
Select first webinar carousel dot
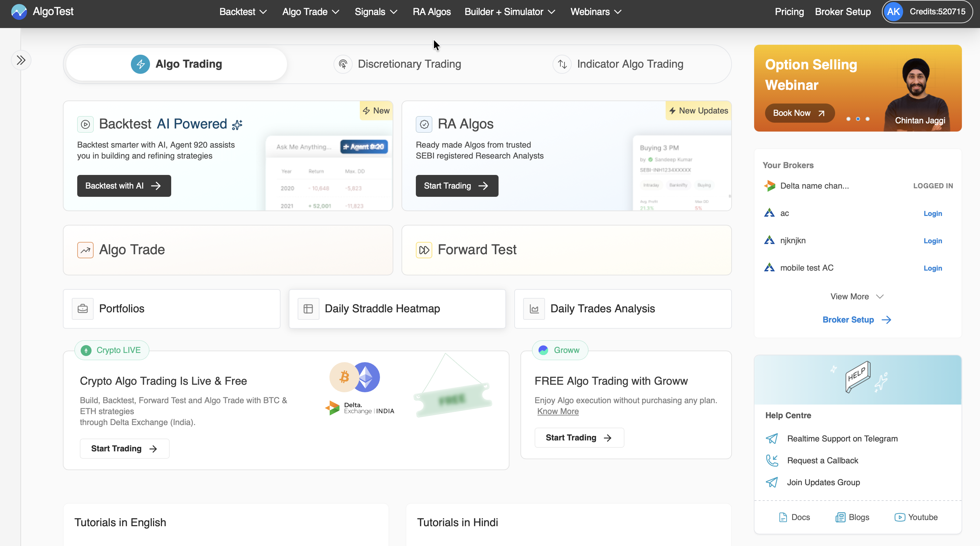848,119
